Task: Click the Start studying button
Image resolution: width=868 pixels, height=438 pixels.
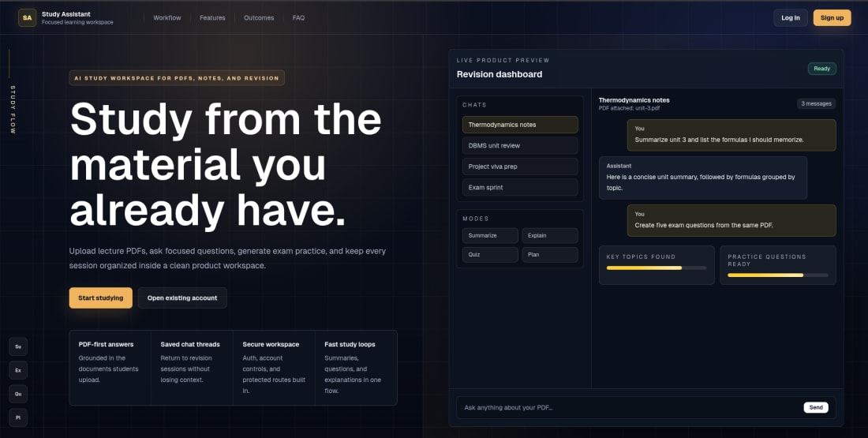Action: [x=101, y=298]
